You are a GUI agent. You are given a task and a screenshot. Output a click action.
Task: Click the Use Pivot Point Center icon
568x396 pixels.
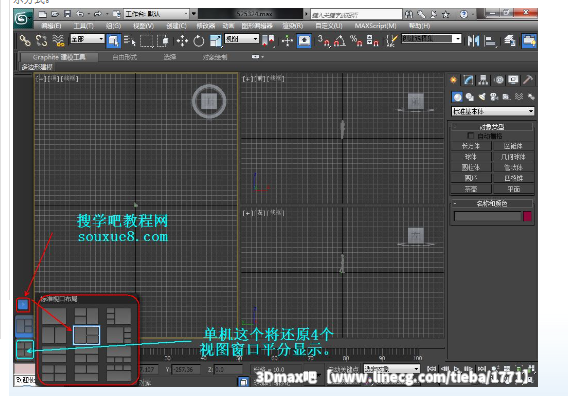pos(268,41)
